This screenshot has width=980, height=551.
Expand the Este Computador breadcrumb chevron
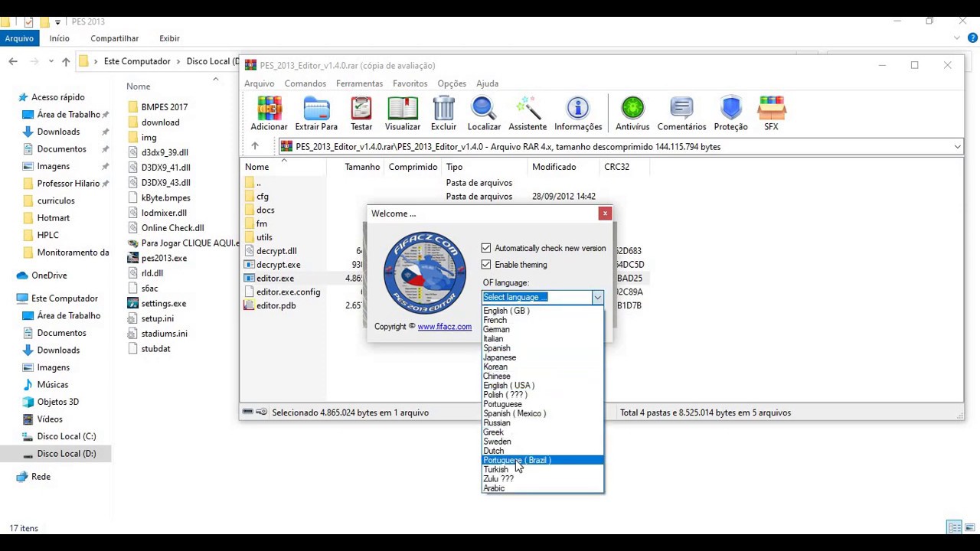(178, 61)
